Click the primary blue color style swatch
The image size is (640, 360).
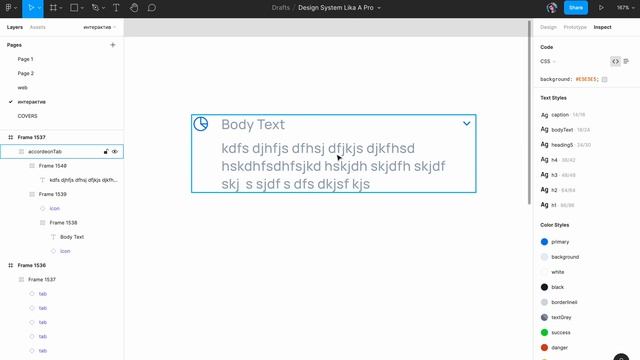coord(544,242)
